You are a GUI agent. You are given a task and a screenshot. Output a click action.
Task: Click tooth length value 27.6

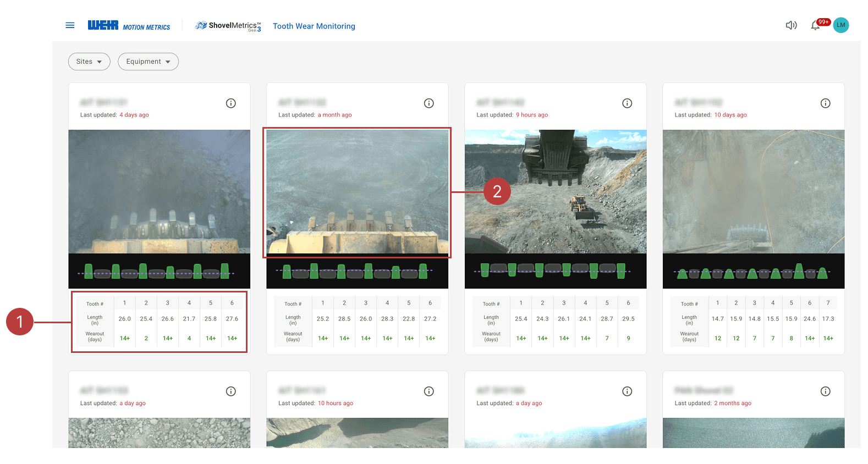(232, 319)
